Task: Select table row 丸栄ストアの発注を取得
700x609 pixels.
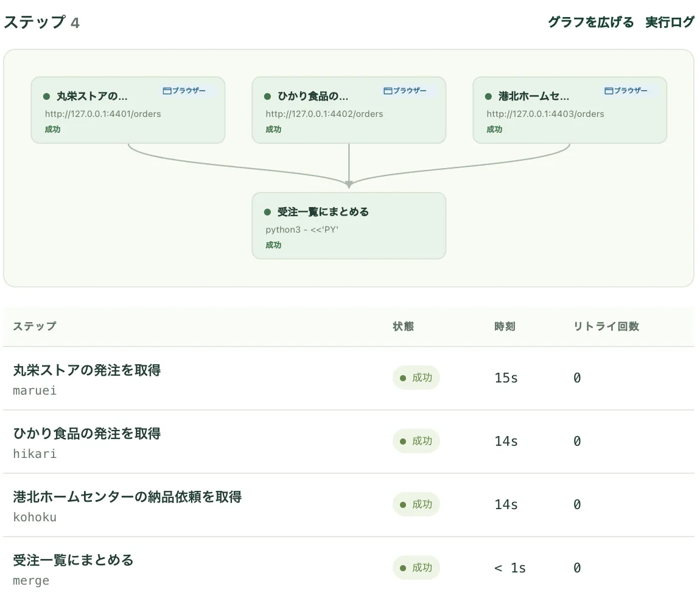Action: click(x=349, y=378)
